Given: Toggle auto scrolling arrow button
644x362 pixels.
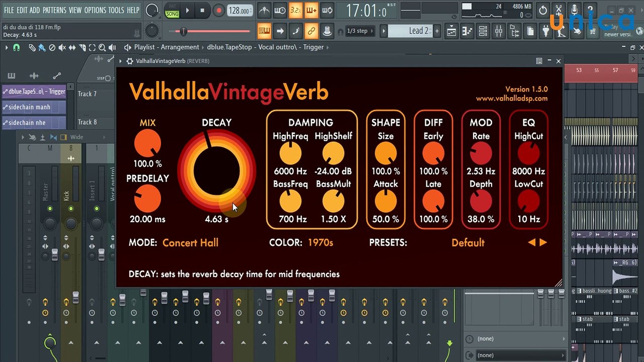Looking at the screenshot, I should (x=280, y=31).
